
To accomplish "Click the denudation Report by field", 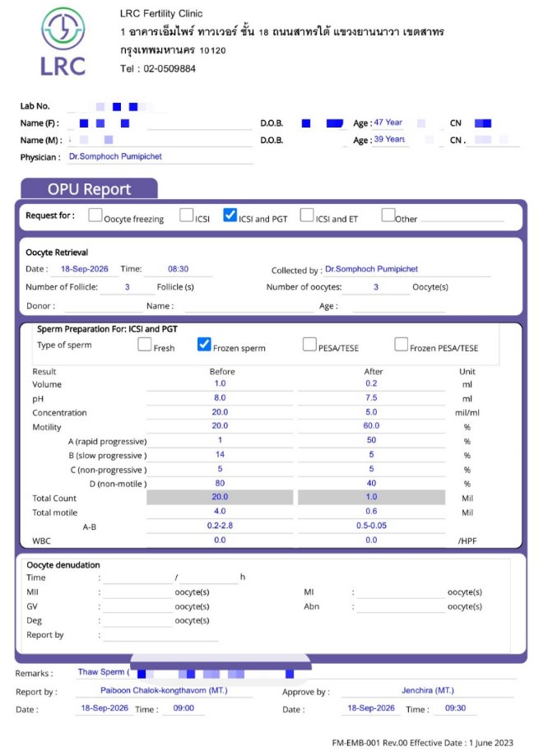I will click(160, 635).
